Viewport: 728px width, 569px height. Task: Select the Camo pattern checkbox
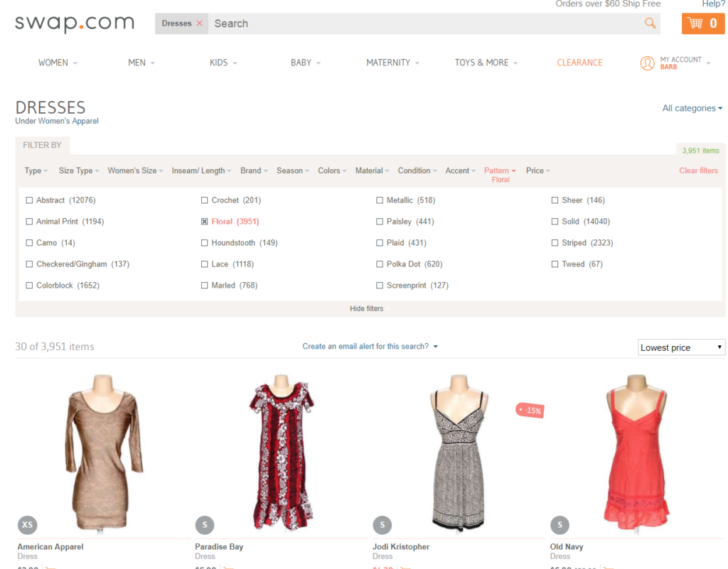29,243
